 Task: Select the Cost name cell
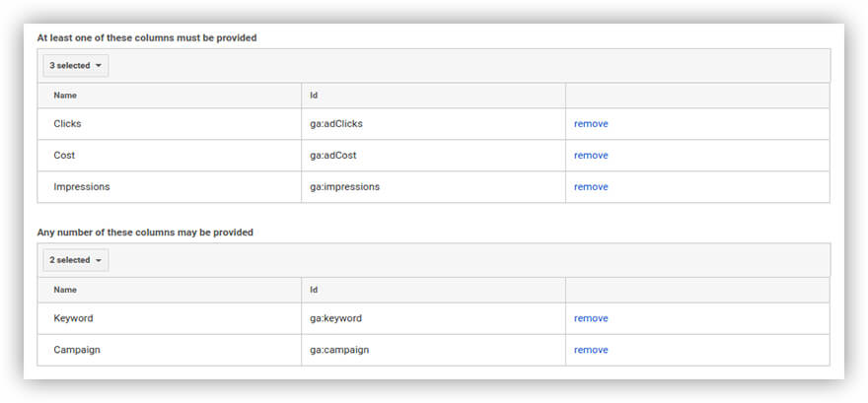(64, 156)
